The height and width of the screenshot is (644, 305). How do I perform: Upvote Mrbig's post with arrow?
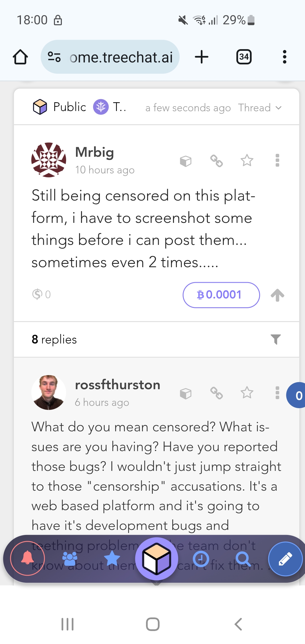(x=277, y=295)
